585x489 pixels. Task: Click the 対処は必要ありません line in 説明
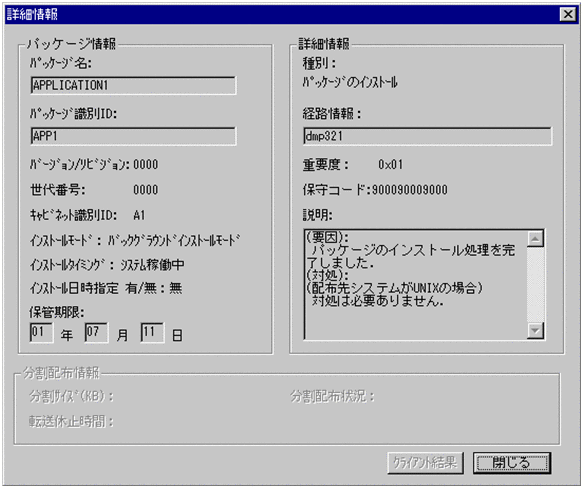(378, 301)
